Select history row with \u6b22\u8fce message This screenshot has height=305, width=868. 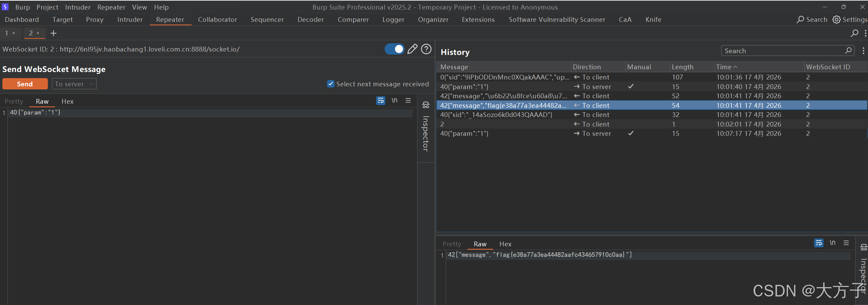pos(652,96)
